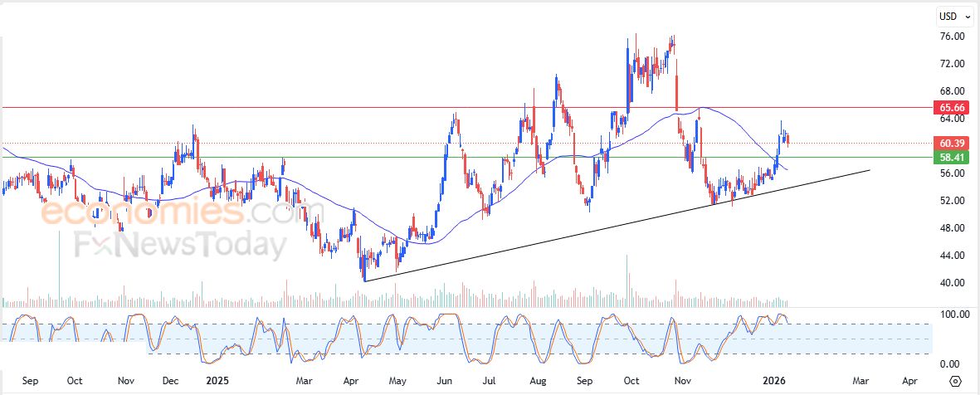Click the Jul time axis label
Image resolution: width=980 pixels, height=395 pixels.
(490, 381)
